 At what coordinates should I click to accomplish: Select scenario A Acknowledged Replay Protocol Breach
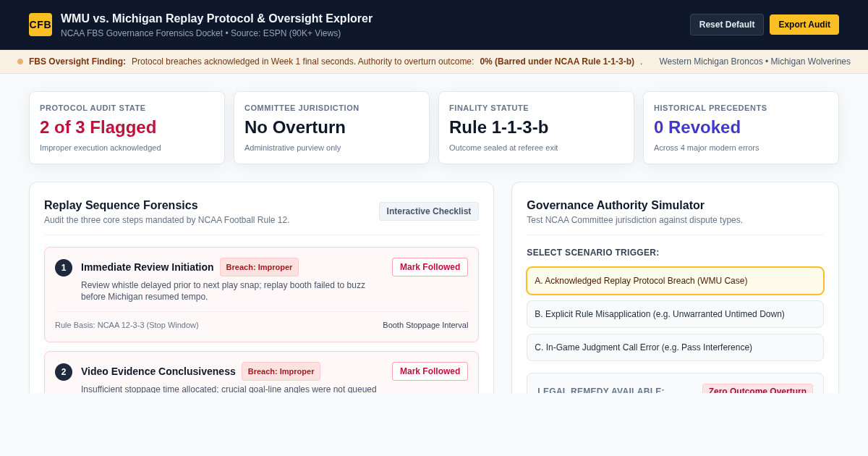(x=675, y=281)
